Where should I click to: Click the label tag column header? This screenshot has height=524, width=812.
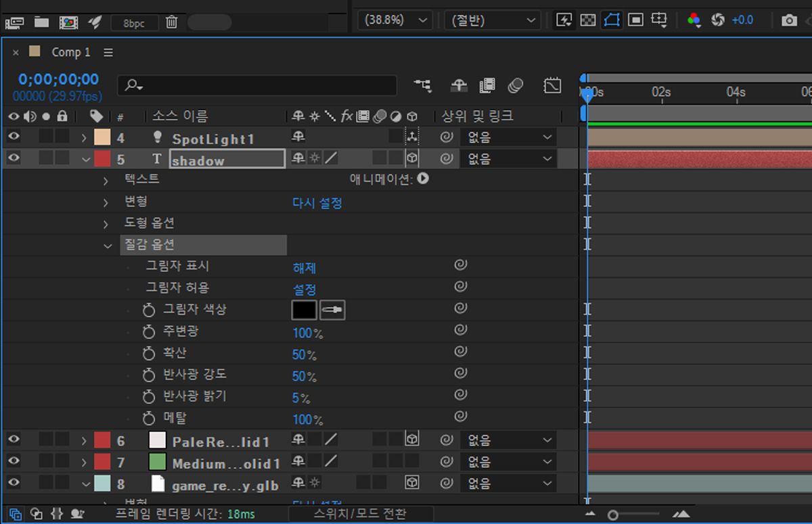tap(96, 116)
